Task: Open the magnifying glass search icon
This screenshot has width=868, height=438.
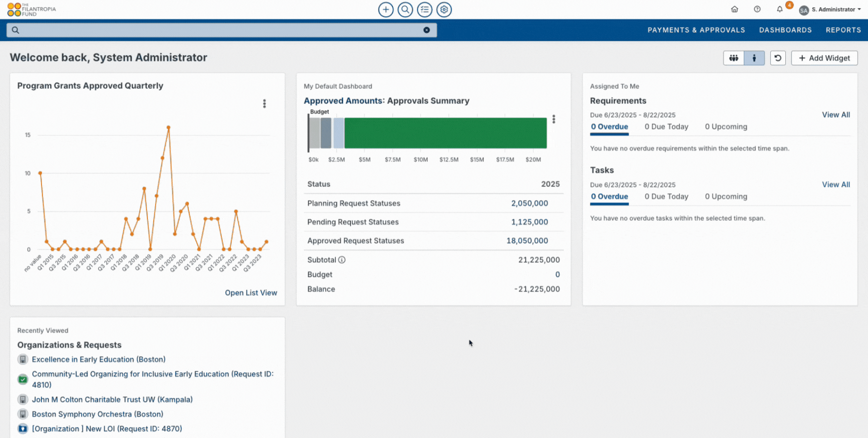Action: [405, 10]
